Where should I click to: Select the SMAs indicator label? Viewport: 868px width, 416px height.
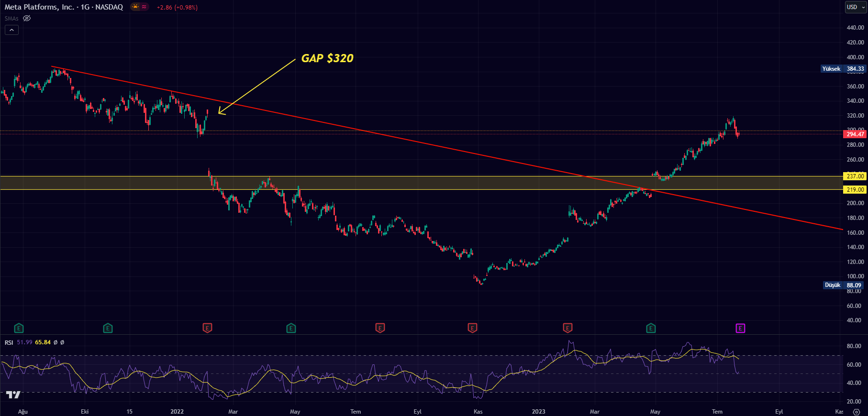click(x=11, y=18)
